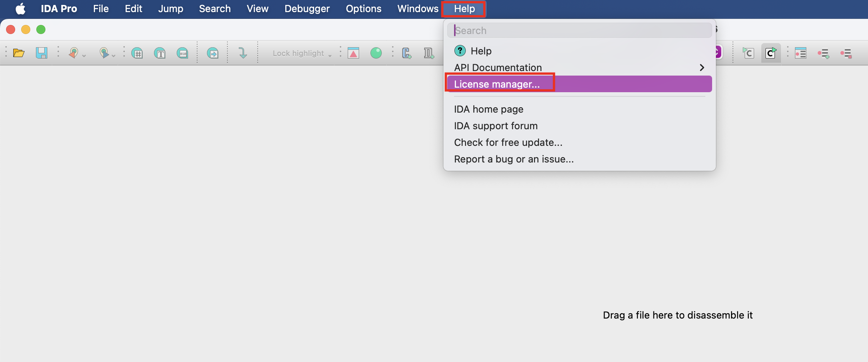This screenshot has width=868, height=362.
Task: Click the curved down arrow toolbar icon
Action: [x=243, y=53]
